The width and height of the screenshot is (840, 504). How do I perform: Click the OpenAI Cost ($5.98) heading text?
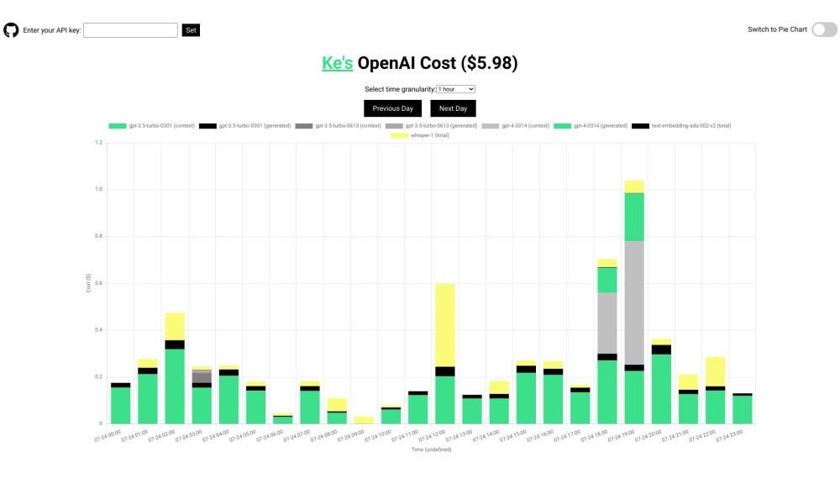point(437,63)
